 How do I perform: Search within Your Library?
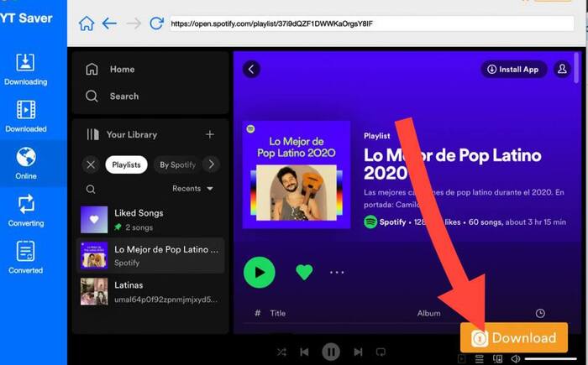[91, 189]
